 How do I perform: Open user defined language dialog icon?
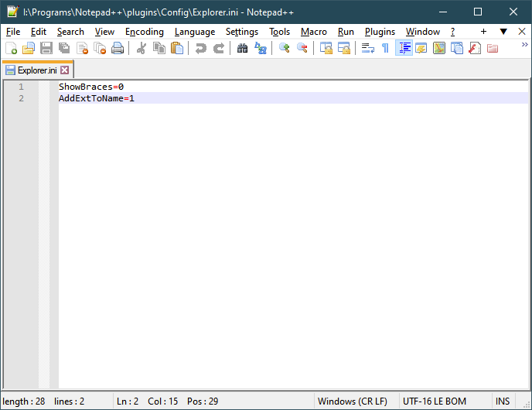point(421,48)
